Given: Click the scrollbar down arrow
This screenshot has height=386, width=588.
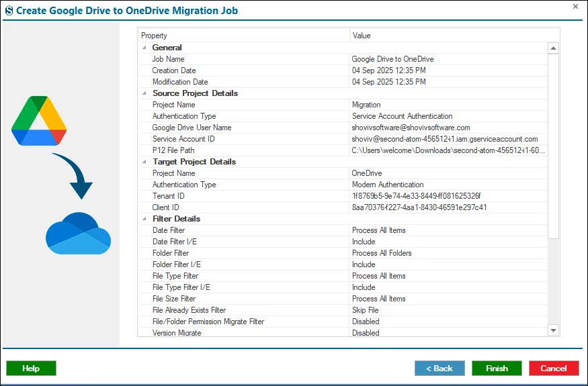Looking at the screenshot, I should (553, 330).
